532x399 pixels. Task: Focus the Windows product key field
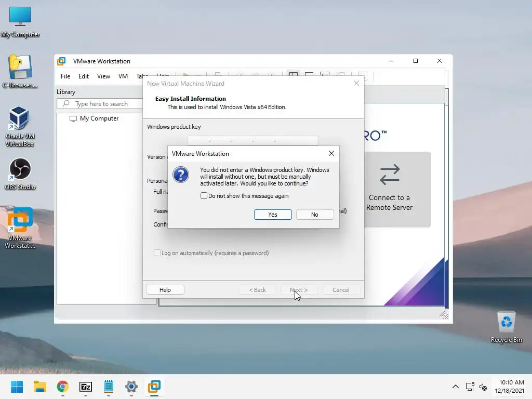click(253, 140)
